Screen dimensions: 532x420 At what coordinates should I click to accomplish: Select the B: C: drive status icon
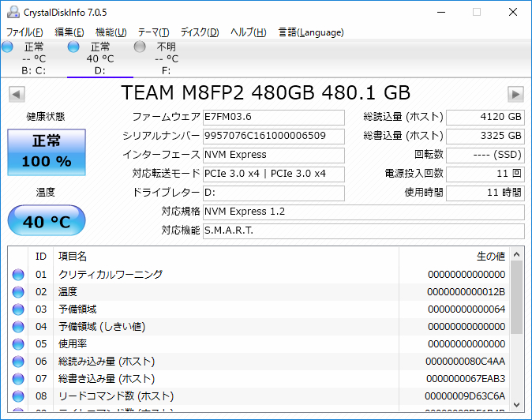point(8,47)
